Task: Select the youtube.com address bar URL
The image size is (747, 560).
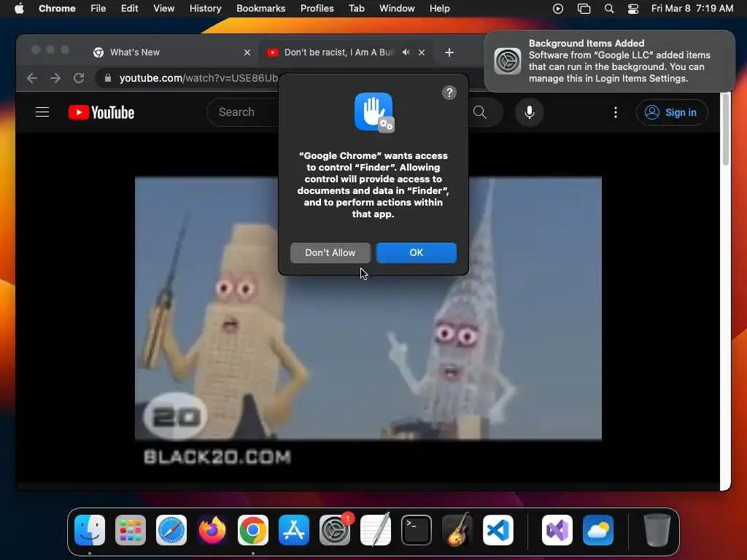Action: (x=198, y=78)
